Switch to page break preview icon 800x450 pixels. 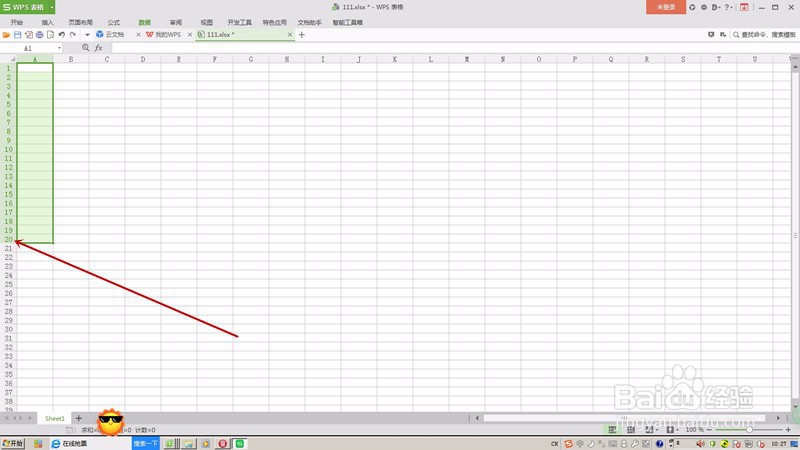(x=631, y=430)
